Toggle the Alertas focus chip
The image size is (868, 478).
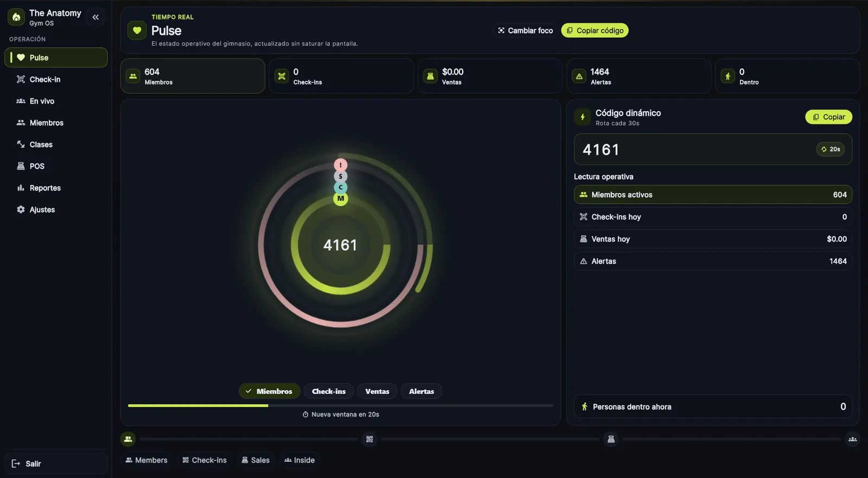click(x=422, y=391)
